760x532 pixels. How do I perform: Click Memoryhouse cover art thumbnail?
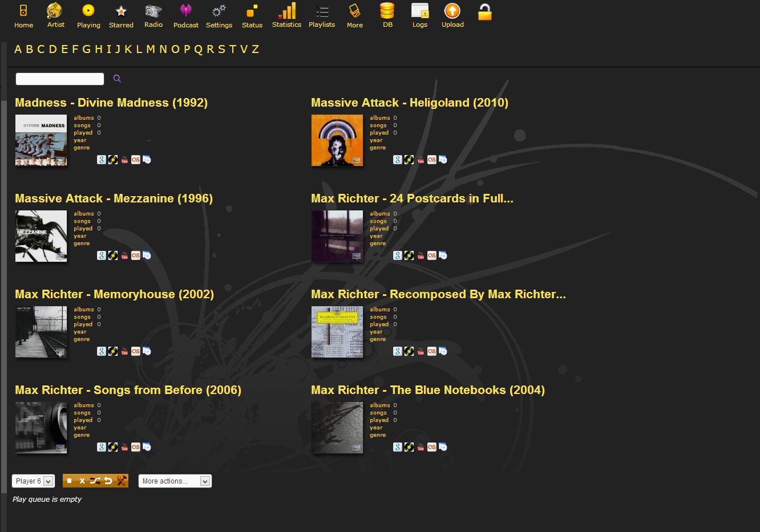pos(41,332)
